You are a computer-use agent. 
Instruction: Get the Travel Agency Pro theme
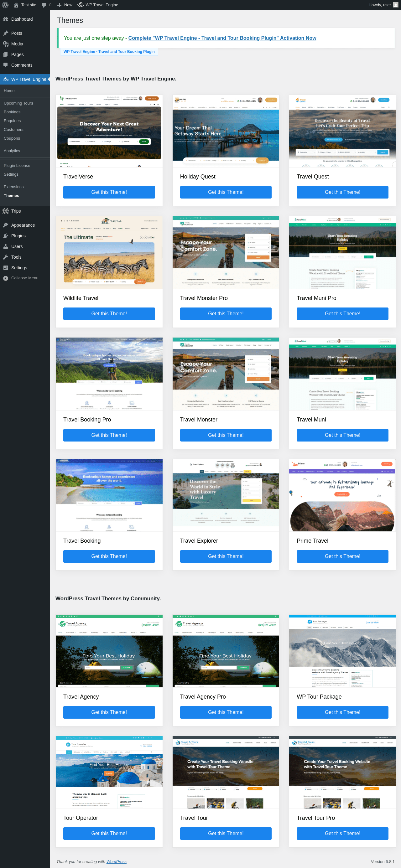(x=226, y=712)
